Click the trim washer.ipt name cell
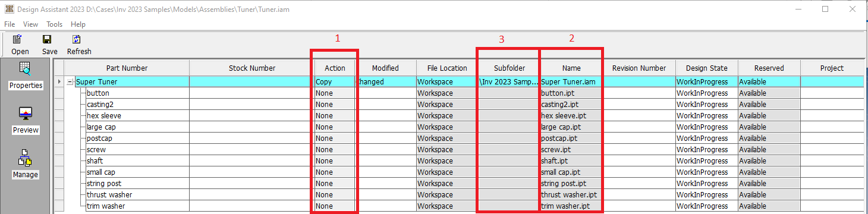The image size is (868, 214). pos(572,206)
